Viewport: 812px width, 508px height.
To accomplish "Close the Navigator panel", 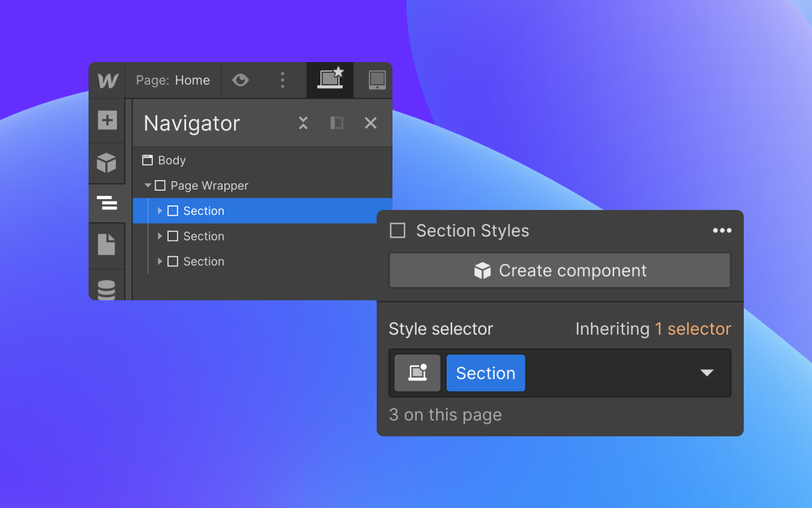I will pyautogui.click(x=370, y=123).
